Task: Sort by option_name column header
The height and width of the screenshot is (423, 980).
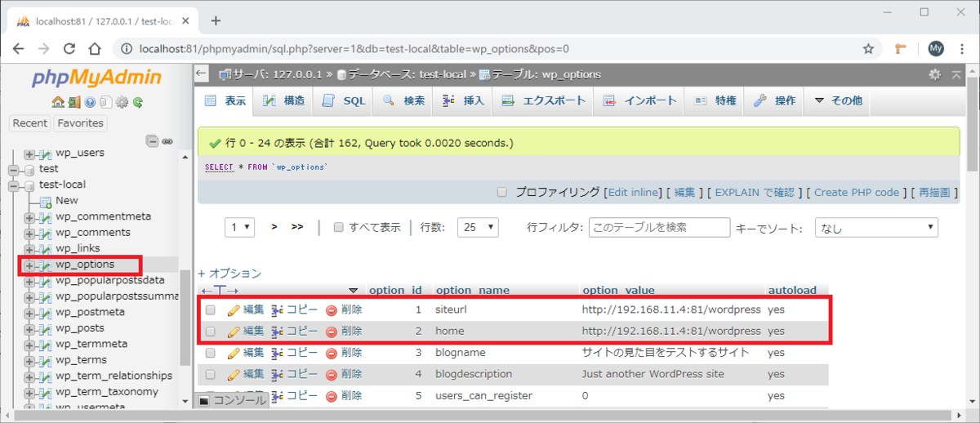Action: pyautogui.click(x=473, y=290)
